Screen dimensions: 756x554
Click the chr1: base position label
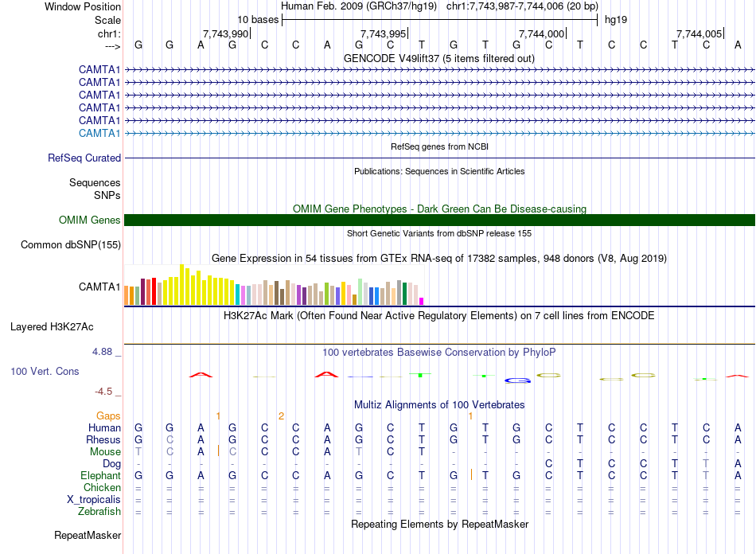pos(109,33)
